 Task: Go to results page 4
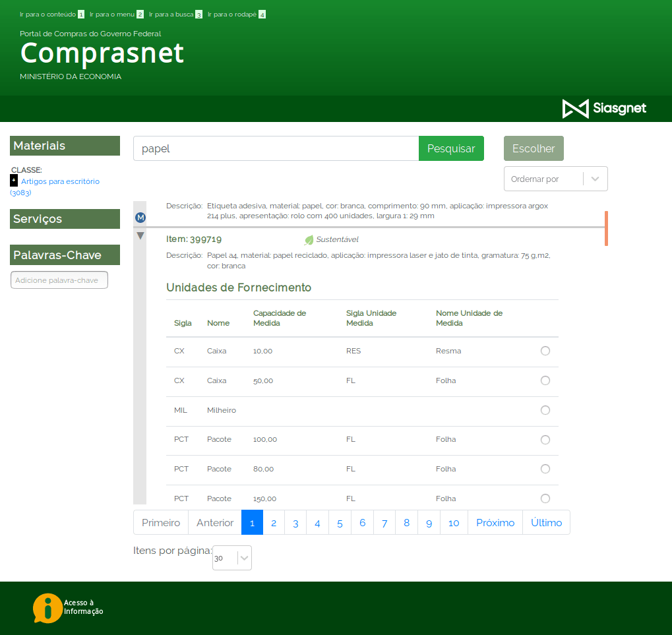point(318,523)
